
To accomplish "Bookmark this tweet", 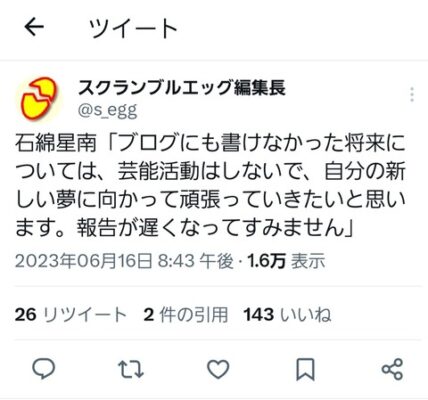I will coord(305,369).
